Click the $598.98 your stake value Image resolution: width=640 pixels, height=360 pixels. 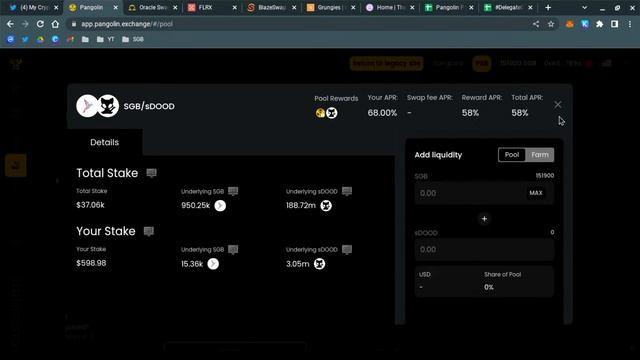pos(91,263)
